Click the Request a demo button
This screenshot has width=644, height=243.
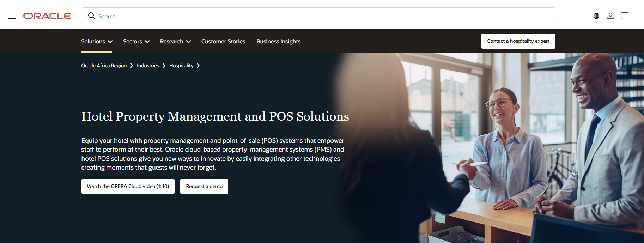[x=204, y=186]
